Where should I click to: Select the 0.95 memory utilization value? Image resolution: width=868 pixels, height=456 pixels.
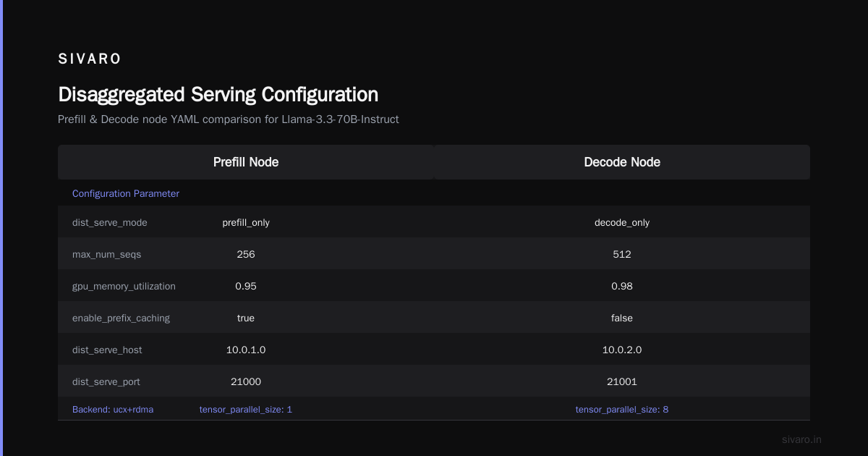coord(246,287)
